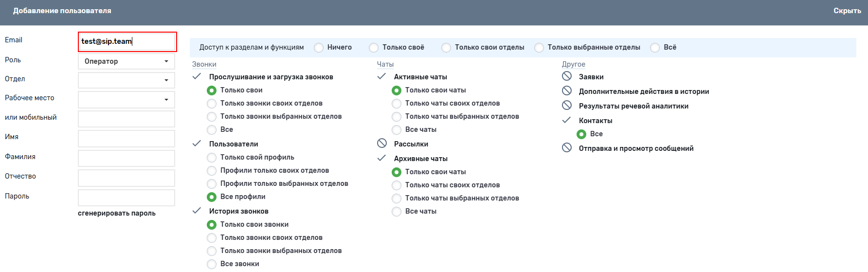The width and height of the screenshot is (868, 272).
Task: Focus the Фамилия text field
Action: click(127, 158)
